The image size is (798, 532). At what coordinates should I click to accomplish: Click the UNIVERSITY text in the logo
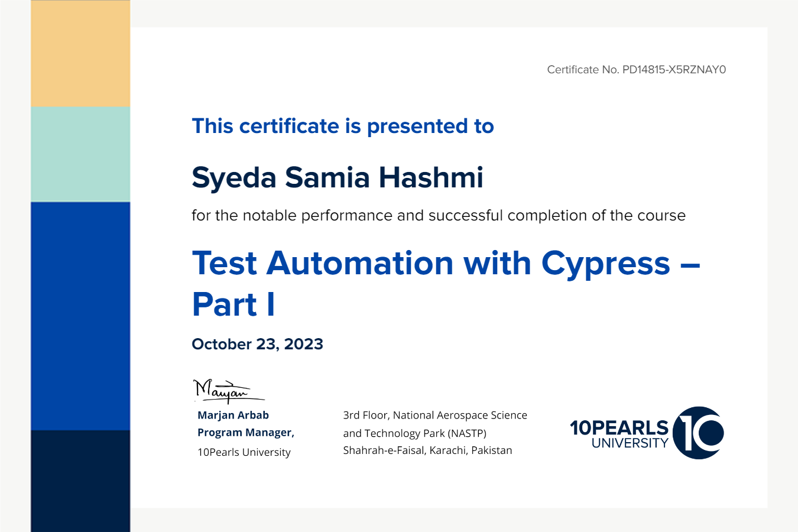coord(630,443)
